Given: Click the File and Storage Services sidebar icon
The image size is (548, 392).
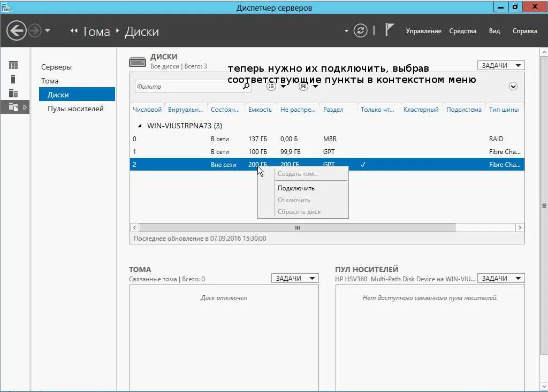Looking at the screenshot, I should 13,107.
